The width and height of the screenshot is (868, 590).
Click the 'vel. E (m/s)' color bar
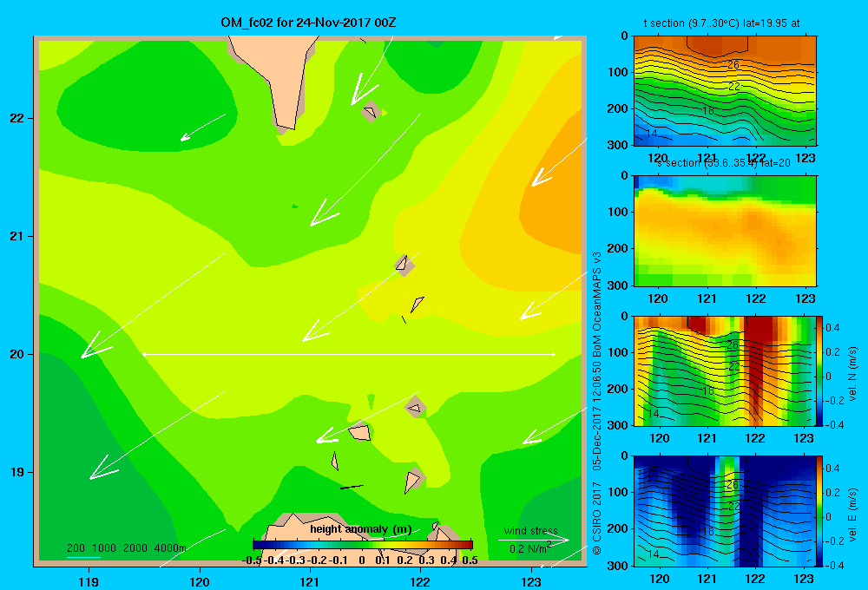820,511
